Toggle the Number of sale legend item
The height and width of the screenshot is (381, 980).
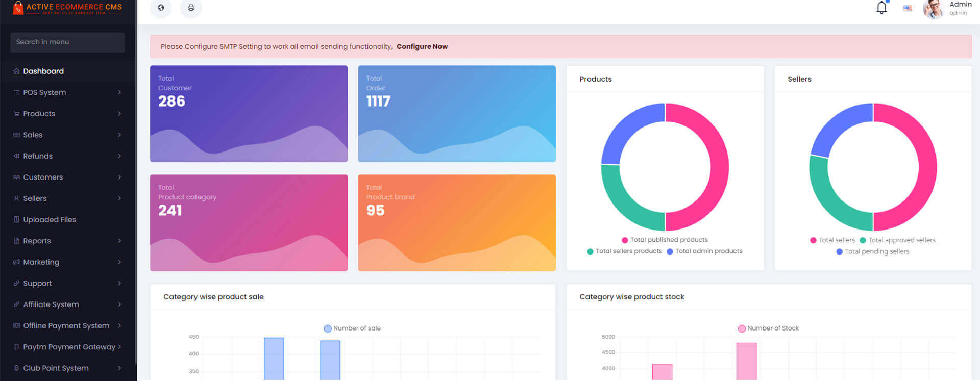[x=352, y=328]
